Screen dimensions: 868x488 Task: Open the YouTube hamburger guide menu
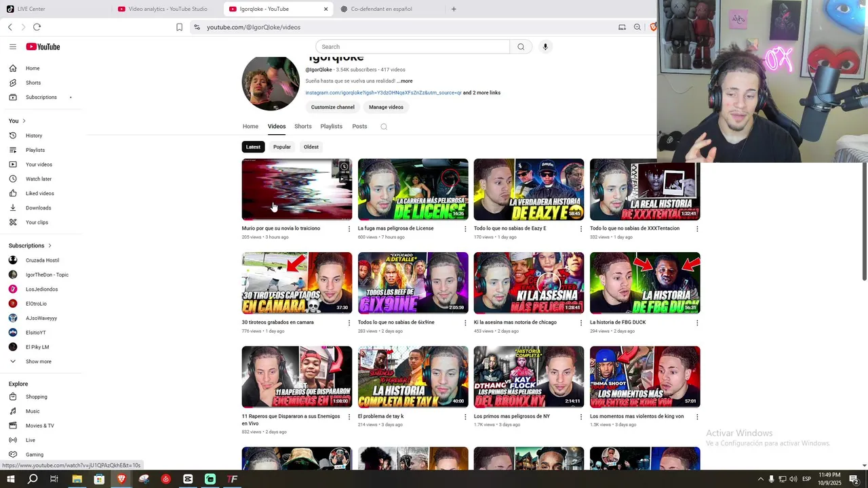click(12, 47)
